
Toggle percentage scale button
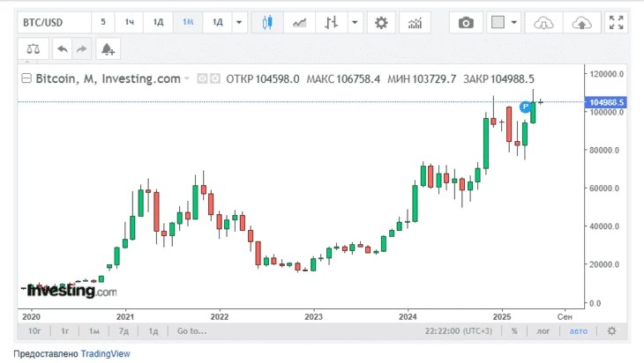[x=513, y=331]
